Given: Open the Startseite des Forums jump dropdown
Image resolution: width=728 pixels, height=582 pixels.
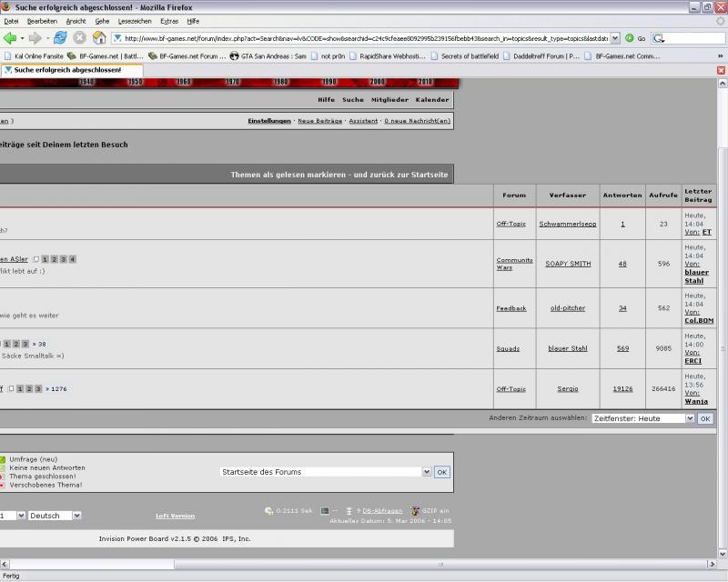Looking at the screenshot, I should click(x=325, y=472).
